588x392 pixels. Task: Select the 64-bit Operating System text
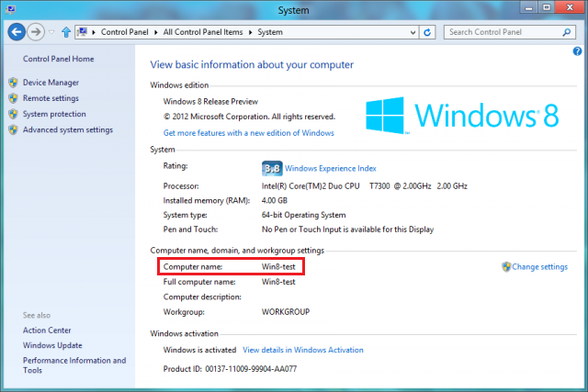pyautogui.click(x=304, y=215)
